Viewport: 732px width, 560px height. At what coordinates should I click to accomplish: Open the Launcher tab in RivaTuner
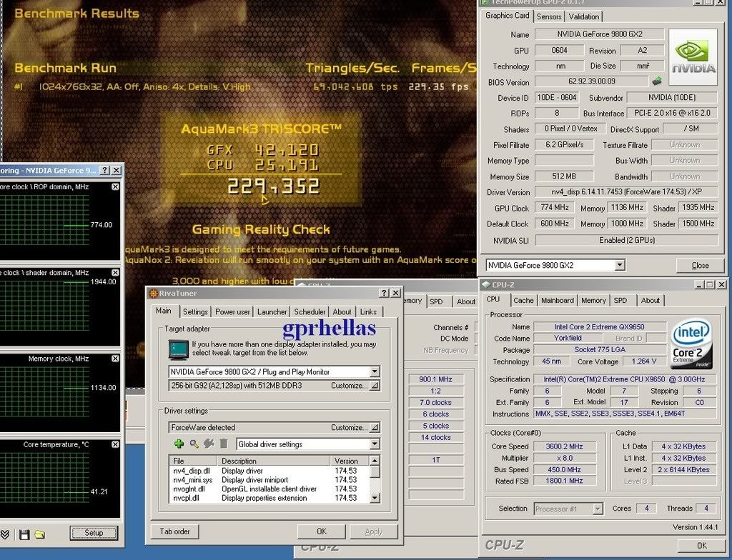click(272, 311)
